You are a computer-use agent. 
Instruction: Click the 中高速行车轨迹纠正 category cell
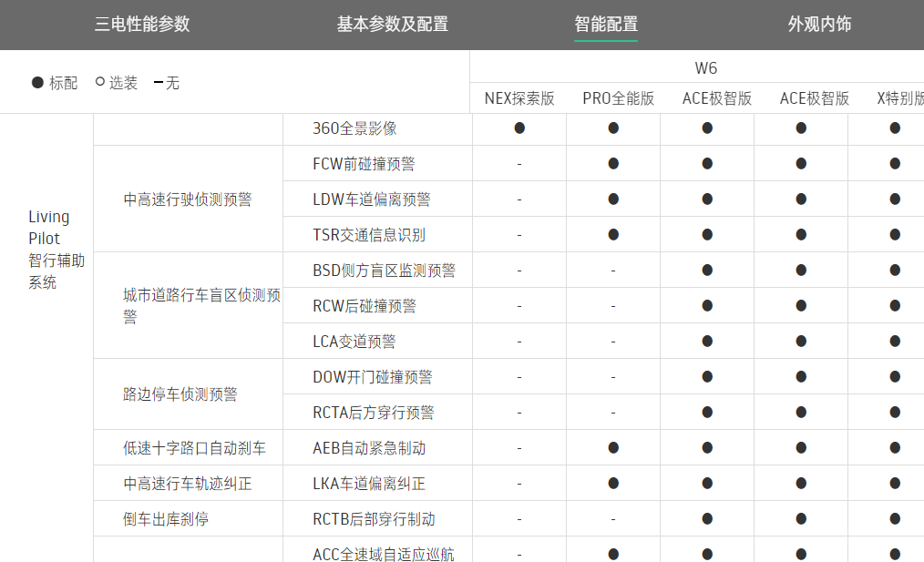188,484
